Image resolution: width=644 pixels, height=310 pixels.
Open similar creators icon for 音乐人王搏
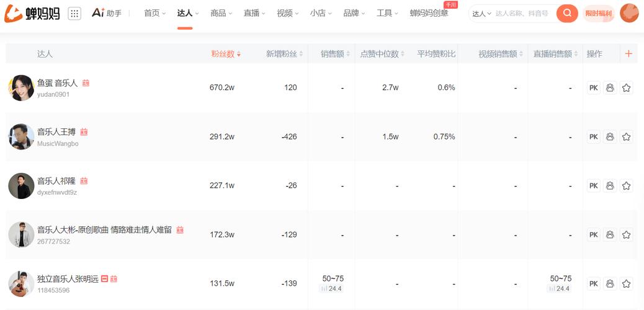click(x=610, y=137)
